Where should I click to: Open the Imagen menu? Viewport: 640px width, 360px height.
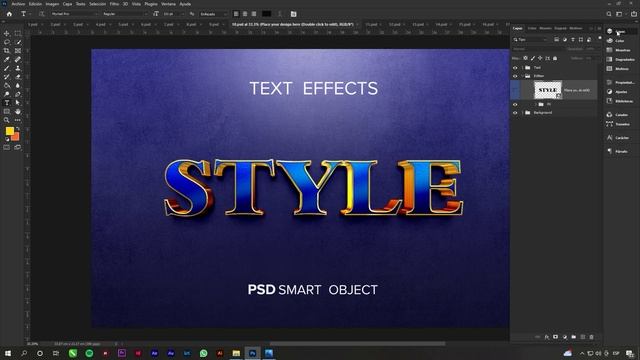52,4
